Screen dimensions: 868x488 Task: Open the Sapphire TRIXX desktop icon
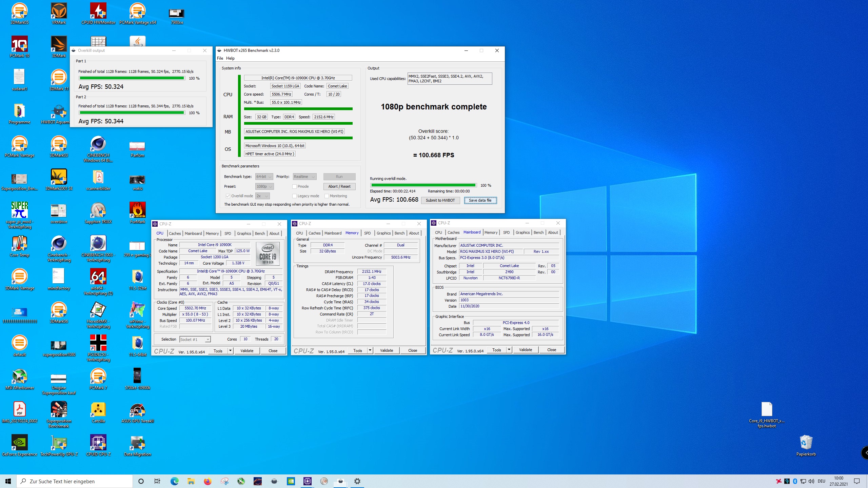point(98,213)
